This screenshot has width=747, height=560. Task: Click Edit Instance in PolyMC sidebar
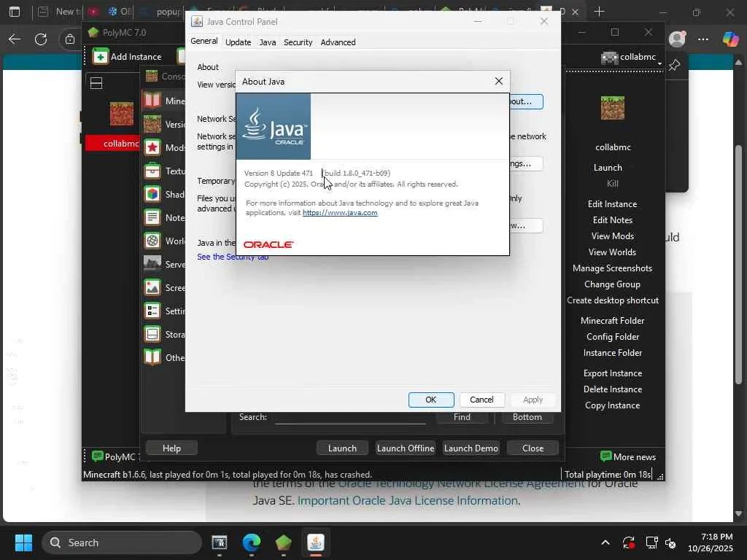coord(612,204)
